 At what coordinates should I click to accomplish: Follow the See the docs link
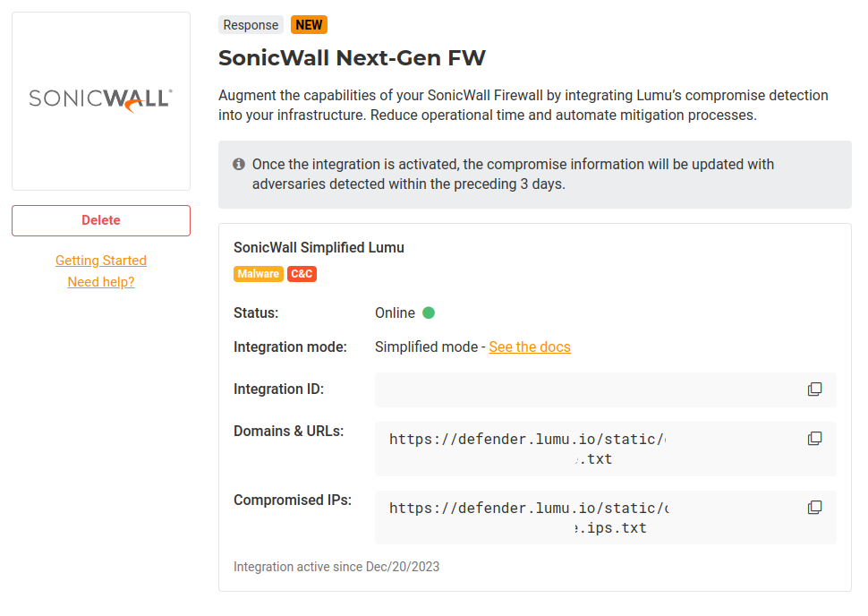click(530, 347)
